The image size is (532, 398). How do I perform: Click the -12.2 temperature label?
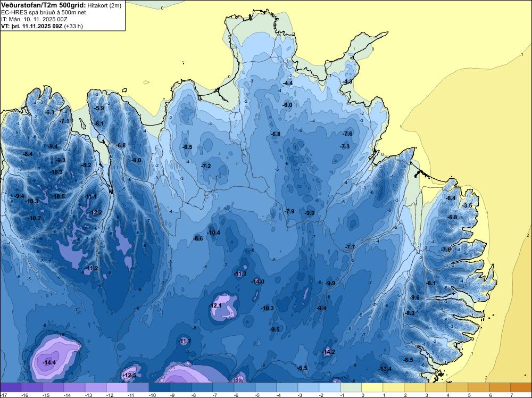pos(95,213)
